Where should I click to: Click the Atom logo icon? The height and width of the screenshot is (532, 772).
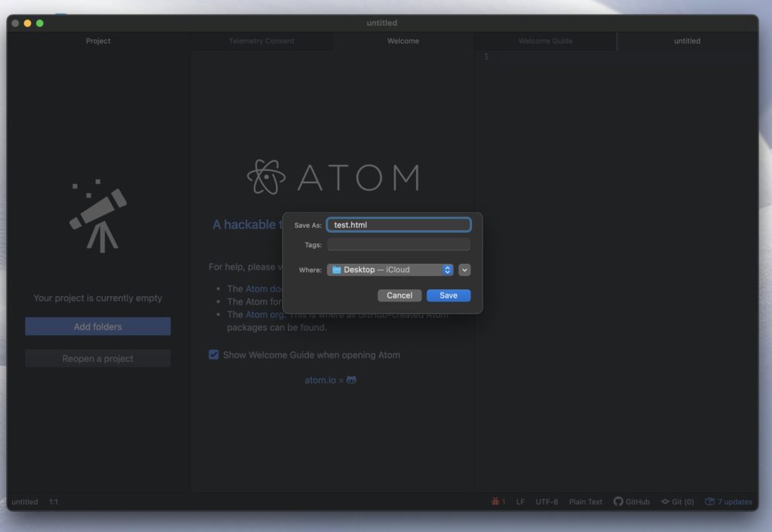(266, 177)
